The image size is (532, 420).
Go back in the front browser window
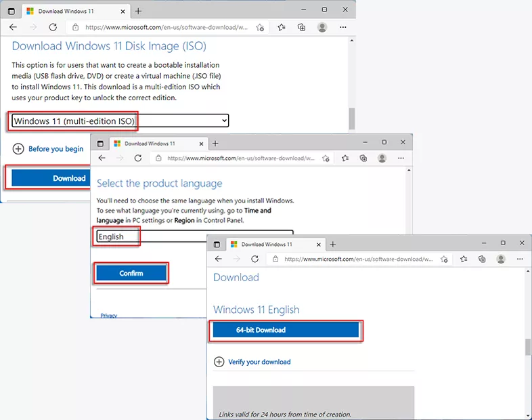[219, 259]
